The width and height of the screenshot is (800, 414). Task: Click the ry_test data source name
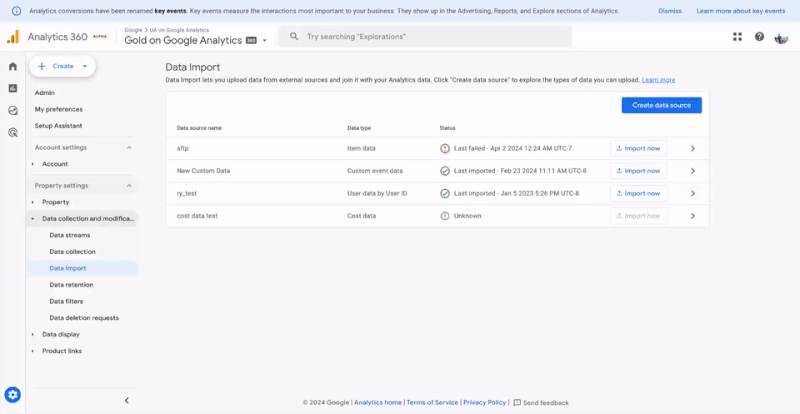[187, 193]
